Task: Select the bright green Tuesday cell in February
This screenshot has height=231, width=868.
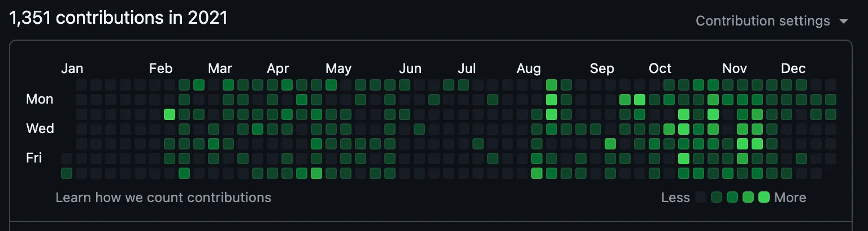Action: click(x=170, y=114)
